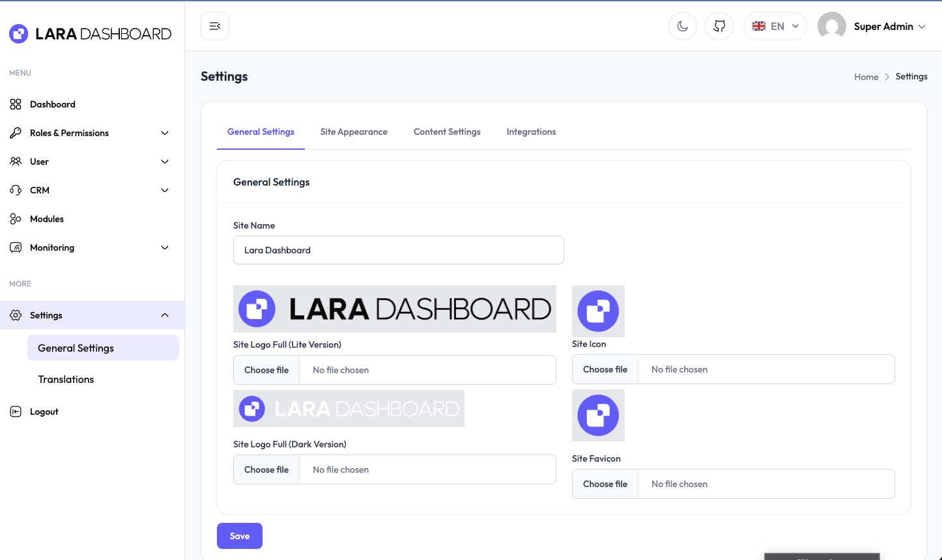Collapse the sidebar with the hamburger icon
This screenshot has height=560, width=942.
pos(215,26)
